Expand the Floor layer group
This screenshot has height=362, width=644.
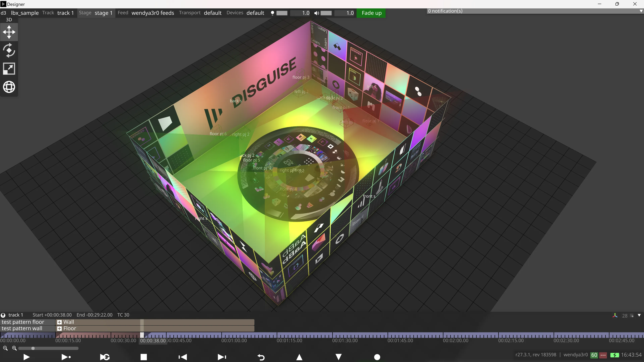59,328
